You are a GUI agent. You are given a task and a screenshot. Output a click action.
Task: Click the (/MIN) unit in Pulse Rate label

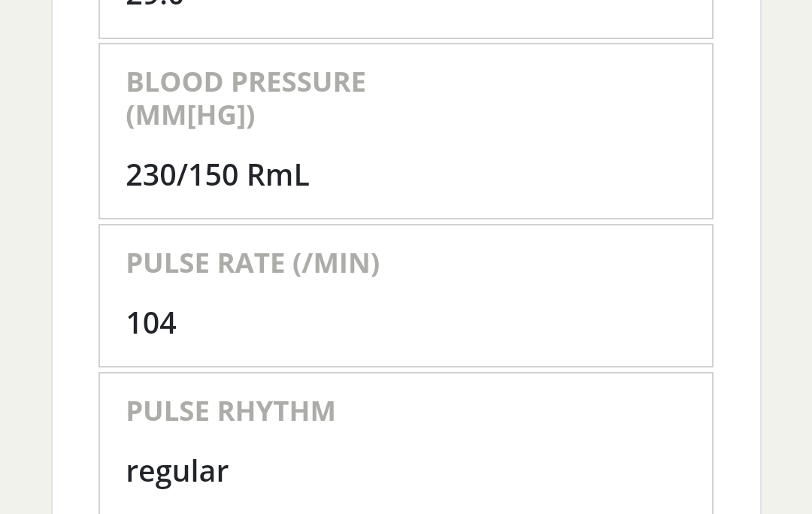[335, 263]
